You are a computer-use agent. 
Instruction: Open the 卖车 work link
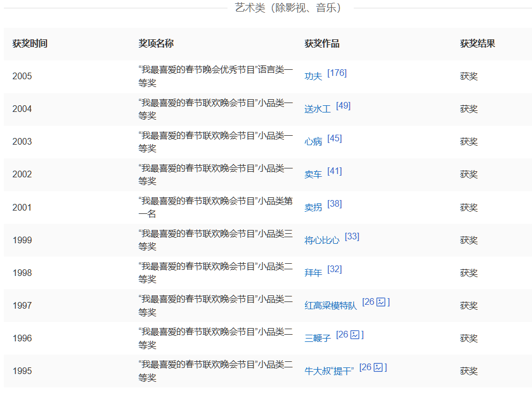coord(313,175)
